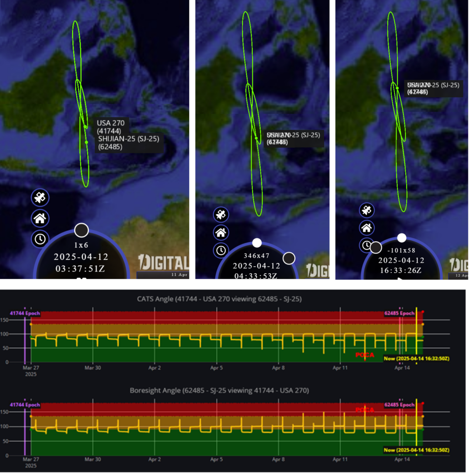The height and width of the screenshot is (476, 469).
Task: Click the Now timestamp label on CATS Angle chart
Action: pos(416,358)
